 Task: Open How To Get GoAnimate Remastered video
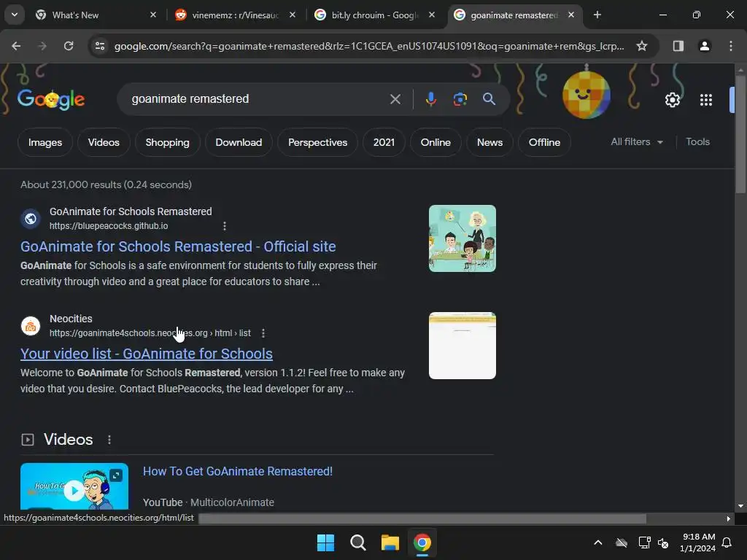coord(238,472)
